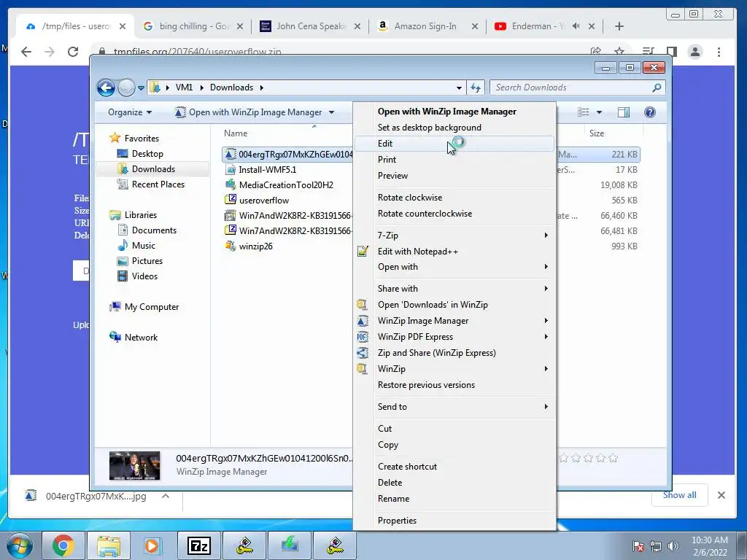Click Zip and Share (WinZip Express)
Screen dimensions: 747x560
pyautogui.click(x=454, y=353)
